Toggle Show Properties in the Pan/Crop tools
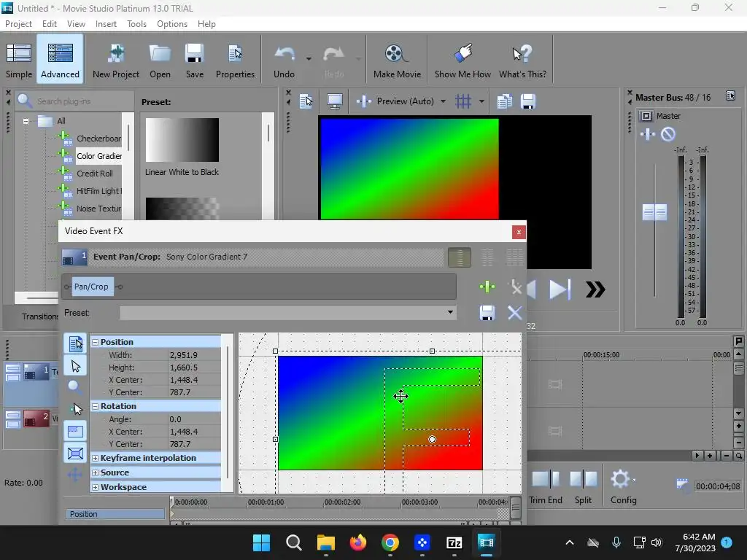The height and width of the screenshot is (560, 747). pos(75,343)
